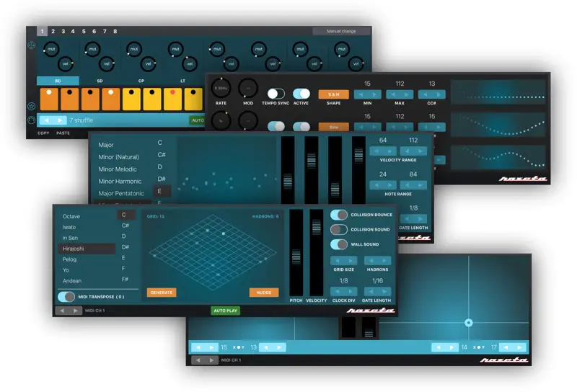This screenshot has height=392, width=577.
Task: Select the Iwato scale
Action: pyautogui.click(x=69, y=227)
